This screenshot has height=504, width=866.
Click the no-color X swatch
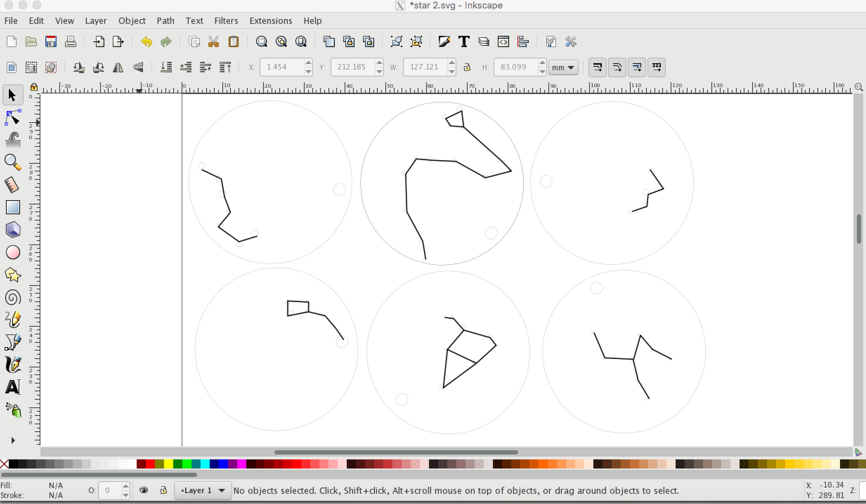(x=4, y=464)
